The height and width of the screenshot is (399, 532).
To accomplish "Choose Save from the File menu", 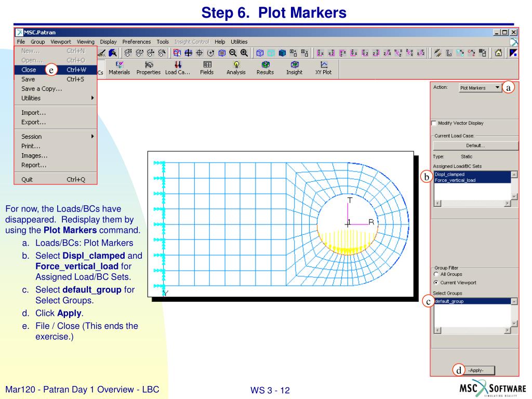I will tap(55, 79).
